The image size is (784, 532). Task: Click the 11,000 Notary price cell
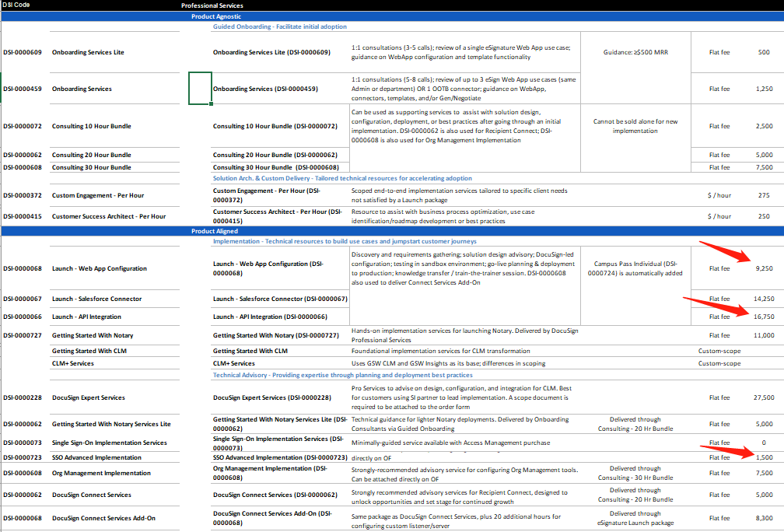764,335
